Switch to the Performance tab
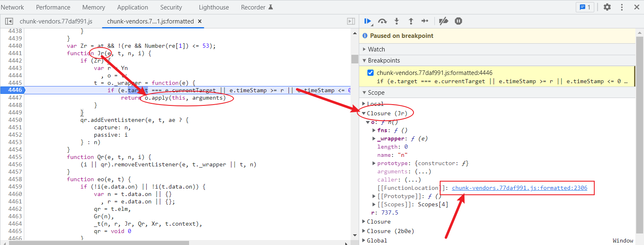 (x=53, y=7)
